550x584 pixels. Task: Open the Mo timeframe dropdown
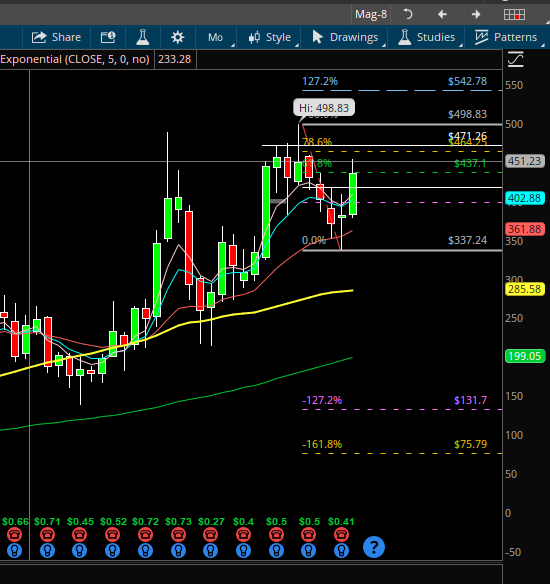[x=216, y=37]
